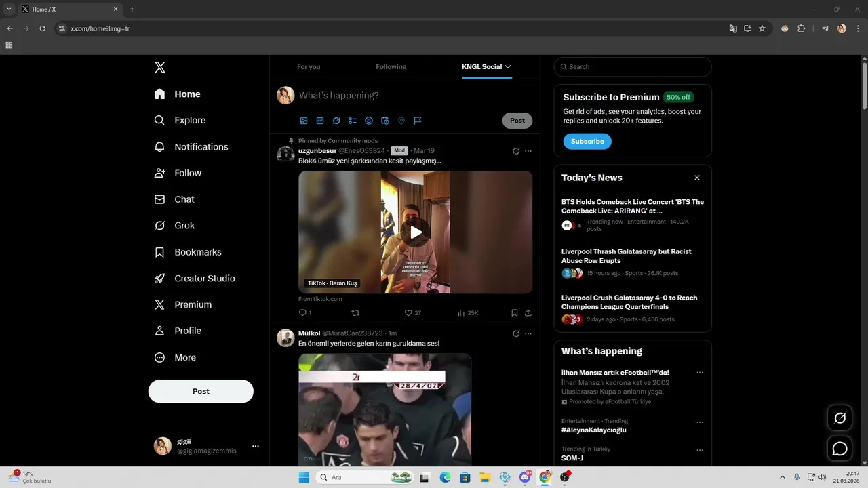Add image media to post composer
This screenshot has height=488, width=868.
[304, 121]
